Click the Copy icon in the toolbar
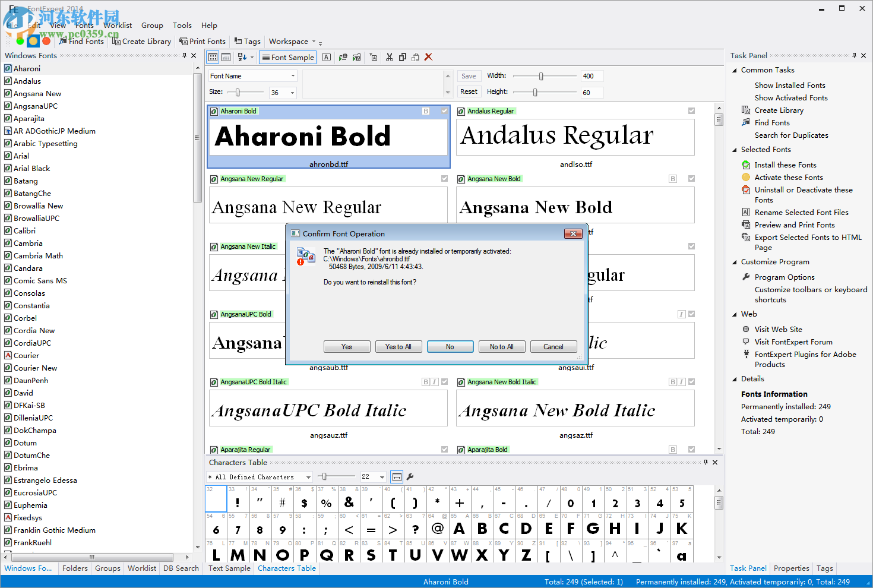873x588 pixels. (x=403, y=57)
